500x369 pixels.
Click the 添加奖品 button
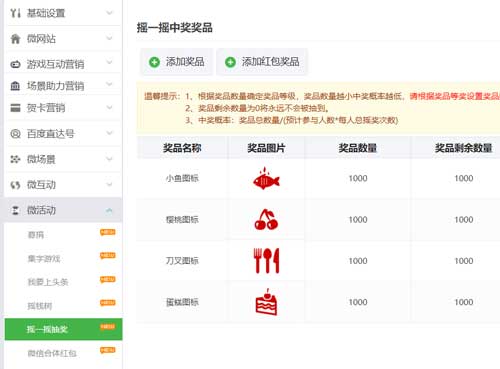[177, 62]
